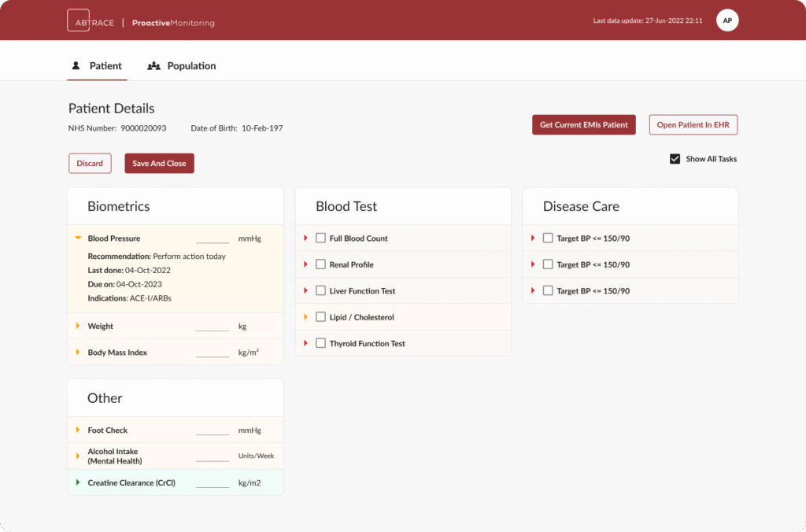This screenshot has height=532, width=806.
Task: Click the Body Mass Index input field
Action: pos(213,352)
